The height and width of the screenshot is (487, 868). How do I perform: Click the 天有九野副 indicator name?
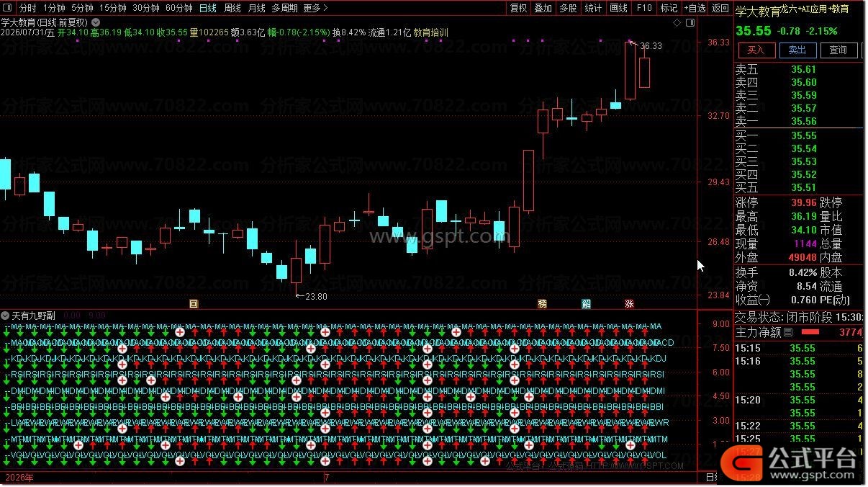pyautogui.click(x=35, y=316)
